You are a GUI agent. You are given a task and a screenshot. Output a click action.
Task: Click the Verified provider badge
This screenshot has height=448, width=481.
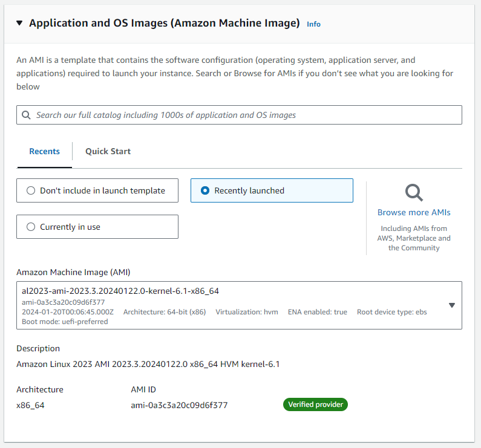(x=315, y=404)
